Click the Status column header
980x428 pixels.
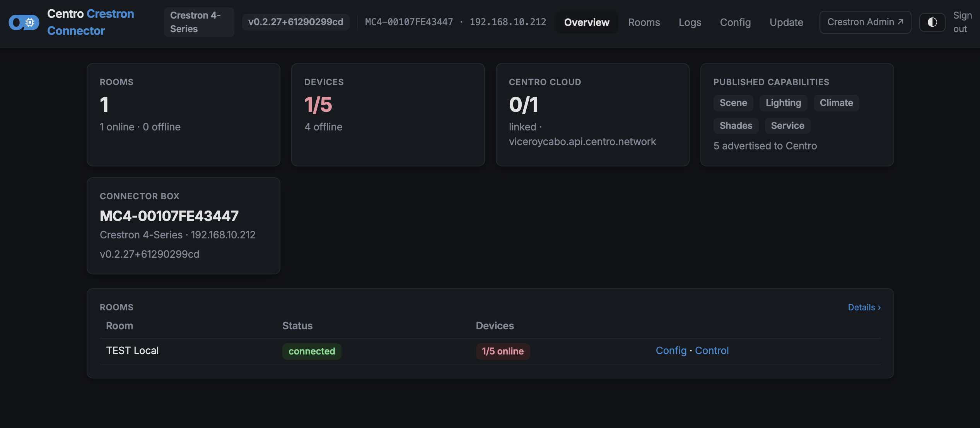click(297, 326)
